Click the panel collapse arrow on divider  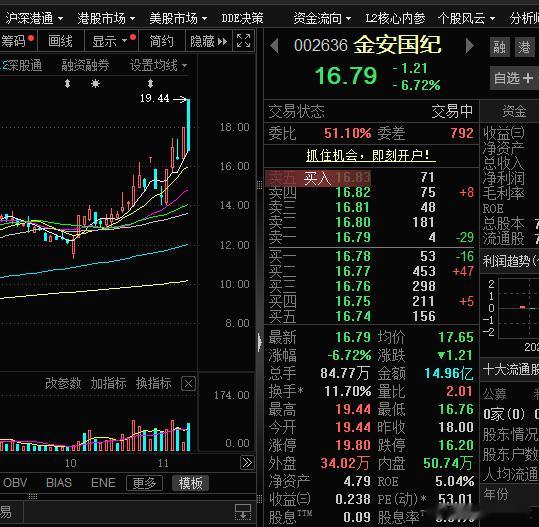260,343
